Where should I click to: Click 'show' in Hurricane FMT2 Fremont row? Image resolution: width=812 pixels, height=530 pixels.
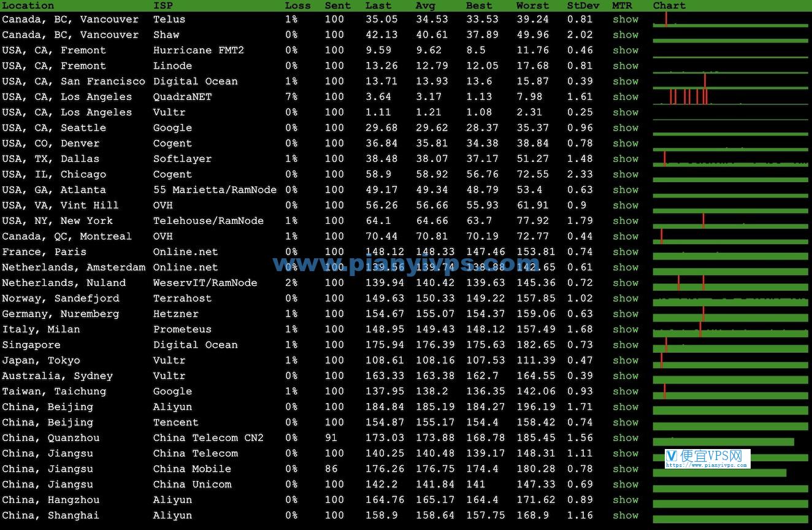(626, 50)
